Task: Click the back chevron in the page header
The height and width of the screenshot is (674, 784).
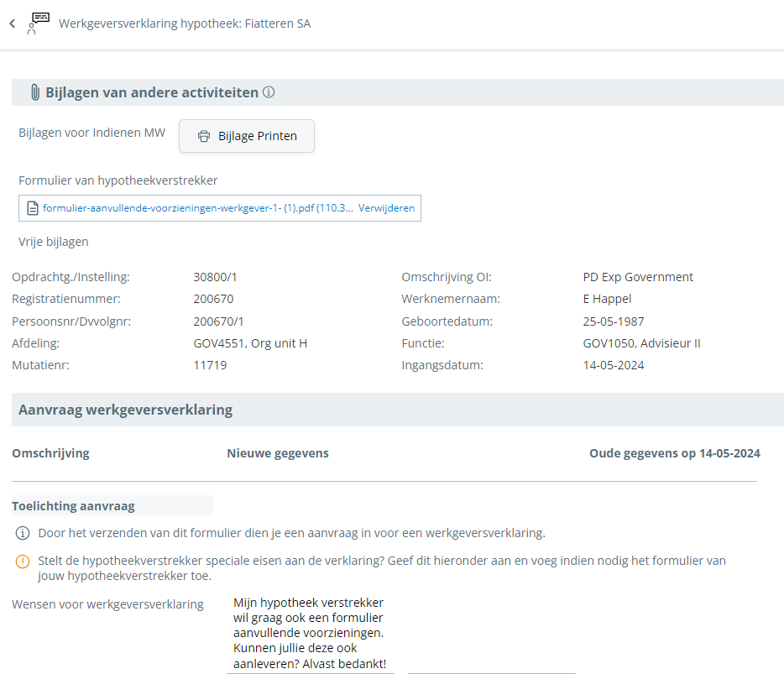Action: (x=11, y=23)
